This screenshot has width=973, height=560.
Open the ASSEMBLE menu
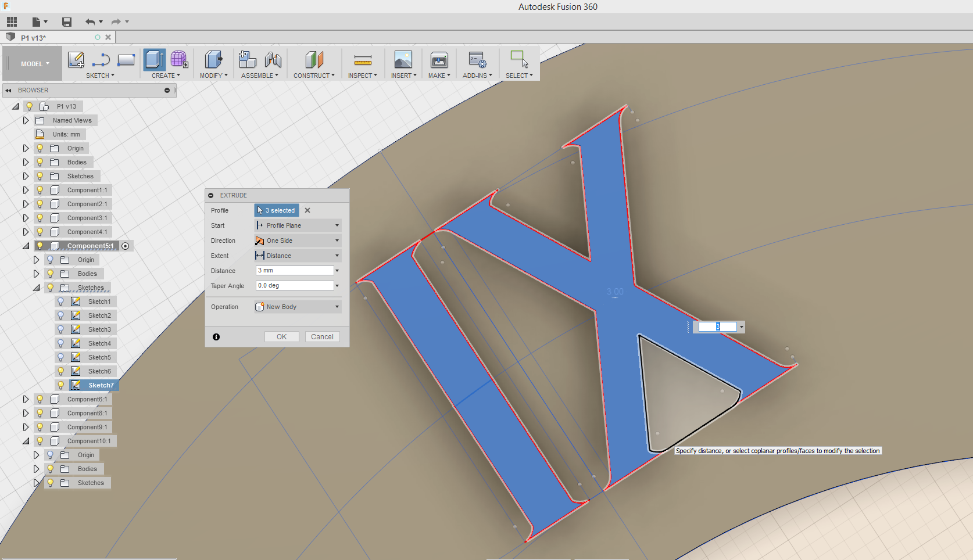coord(260,76)
